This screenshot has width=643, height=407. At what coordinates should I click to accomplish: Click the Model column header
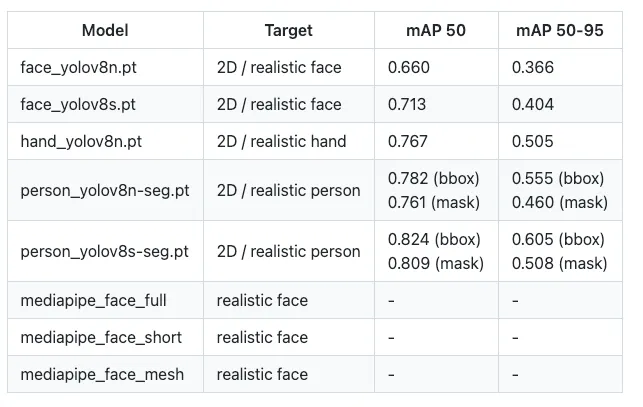point(104,31)
